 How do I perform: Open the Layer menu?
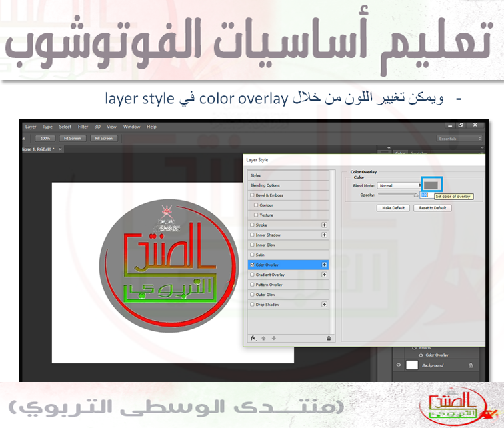pos(31,127)
